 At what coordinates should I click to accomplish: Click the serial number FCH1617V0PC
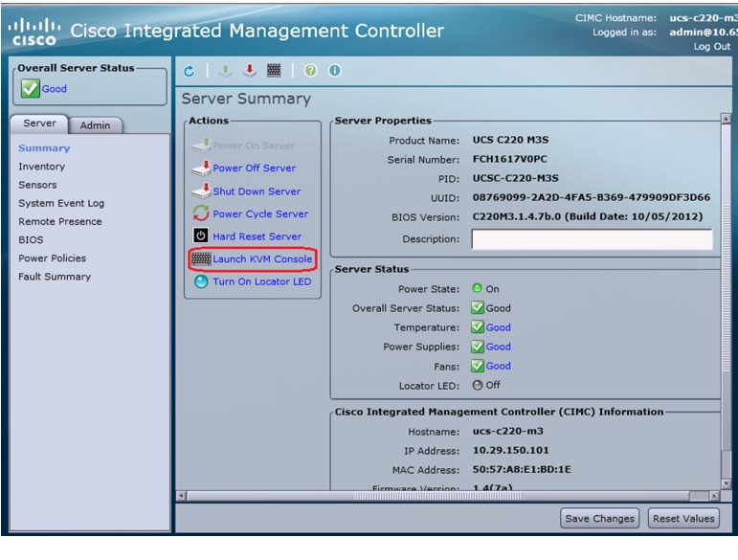pos(510,159)
